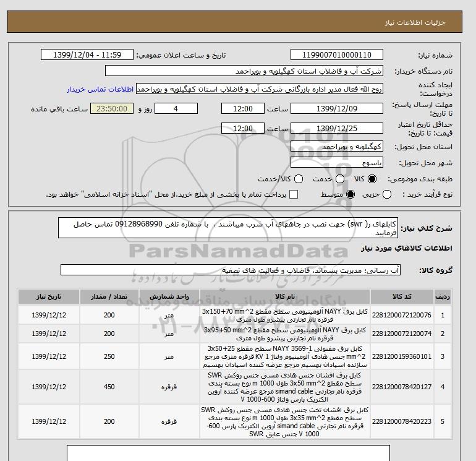Click the جزئیات اطلاعات نیاز page header
Viewport: 476px width, 461px height.
tap(415, 22)
